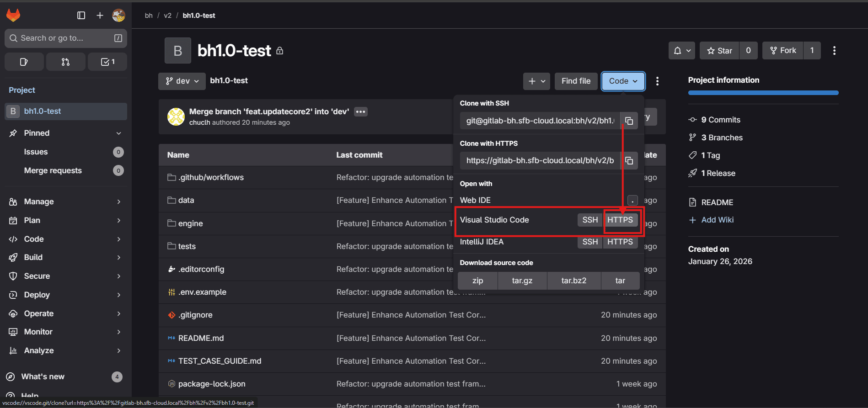
Task: Collapse the Pinned section
Action: (66, 133)
